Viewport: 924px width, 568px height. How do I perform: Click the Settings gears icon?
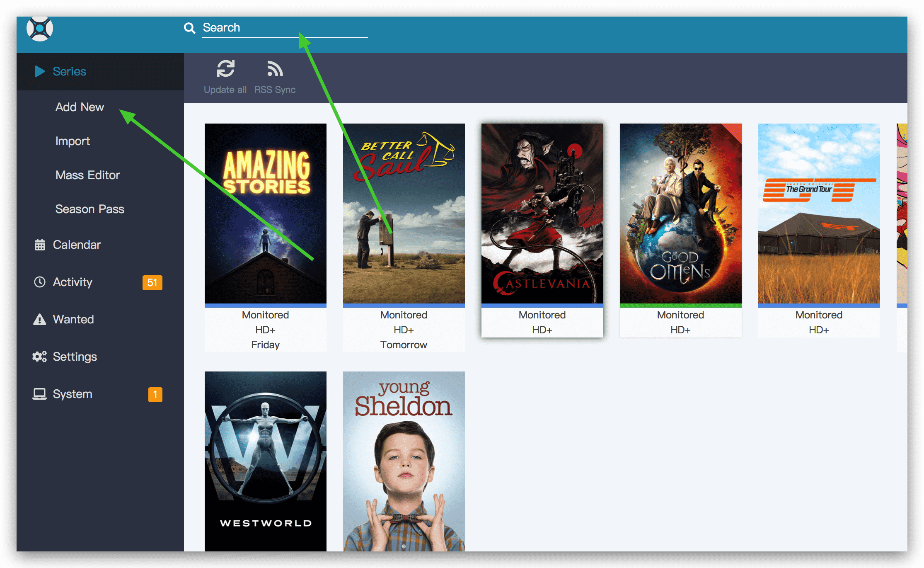39,357
